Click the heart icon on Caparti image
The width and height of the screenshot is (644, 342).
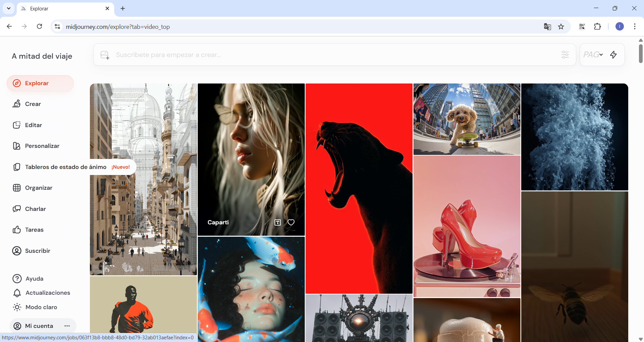coord(291,222)
